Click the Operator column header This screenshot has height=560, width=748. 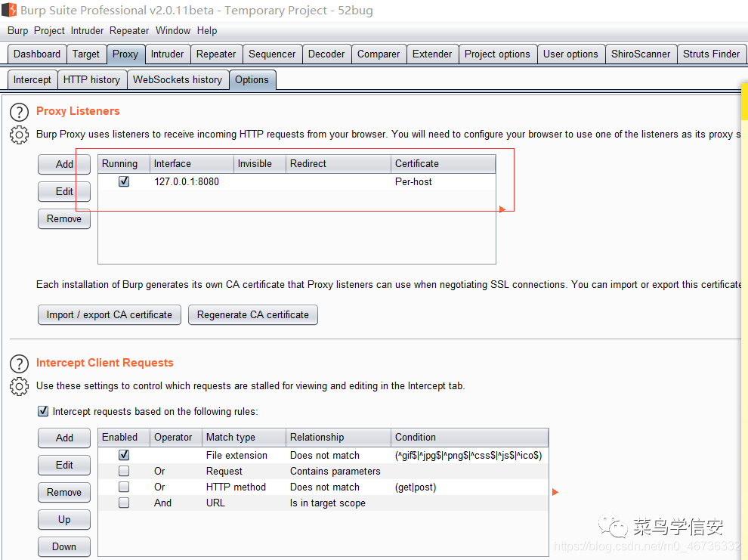pyautogui.click(x=177, y=437)
